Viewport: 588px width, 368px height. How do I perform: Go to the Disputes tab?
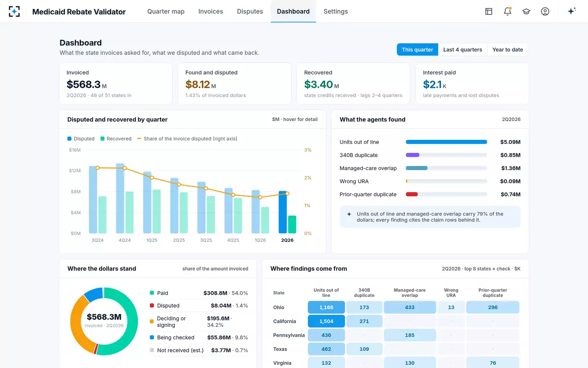pos(250,11)
